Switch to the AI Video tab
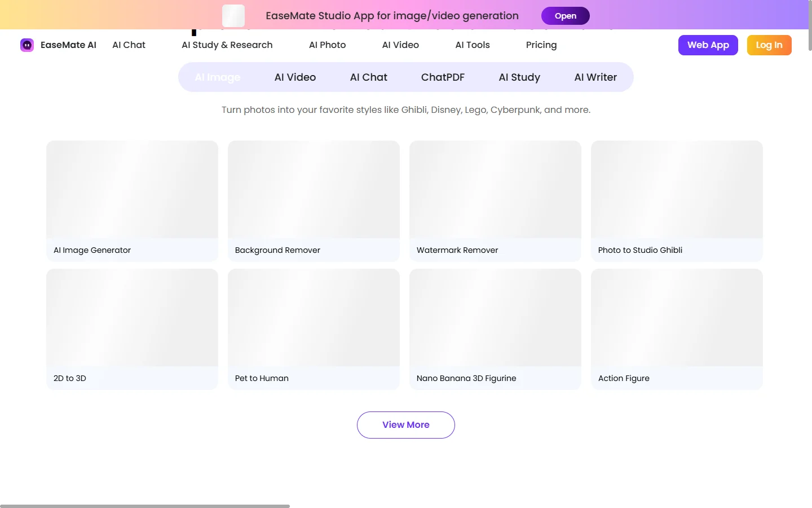The width and height of the screenshot is (812, 508). pyautogui.click(x=294, y=77)
